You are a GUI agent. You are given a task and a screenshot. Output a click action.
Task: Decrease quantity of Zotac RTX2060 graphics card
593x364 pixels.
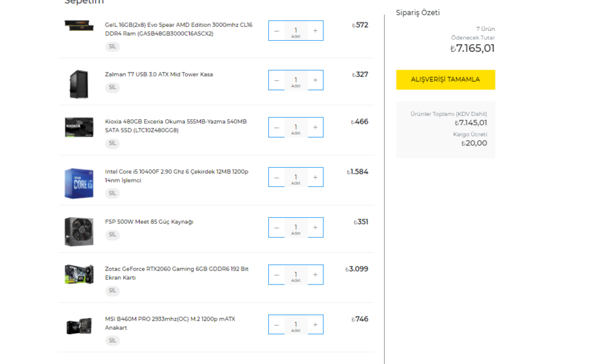pyautogui.click(x=277, y=275)
